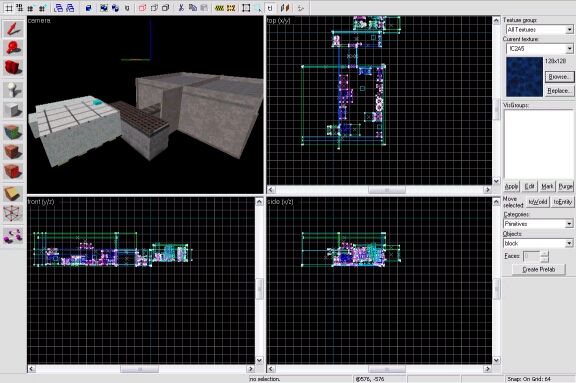This screenshot has width=576, height=383.
Task: Click the top view horizontal scrollbar thumb
Action: 386,190
